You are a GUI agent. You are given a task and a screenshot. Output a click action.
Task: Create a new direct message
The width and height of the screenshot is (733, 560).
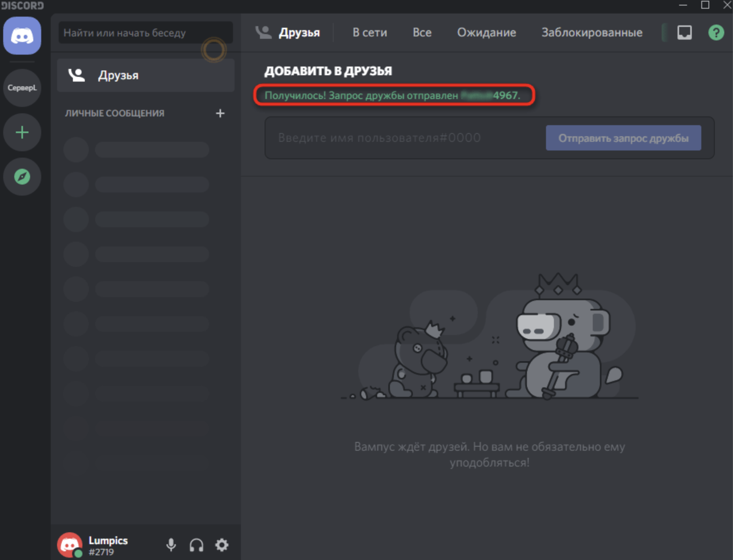pos(220,113)
